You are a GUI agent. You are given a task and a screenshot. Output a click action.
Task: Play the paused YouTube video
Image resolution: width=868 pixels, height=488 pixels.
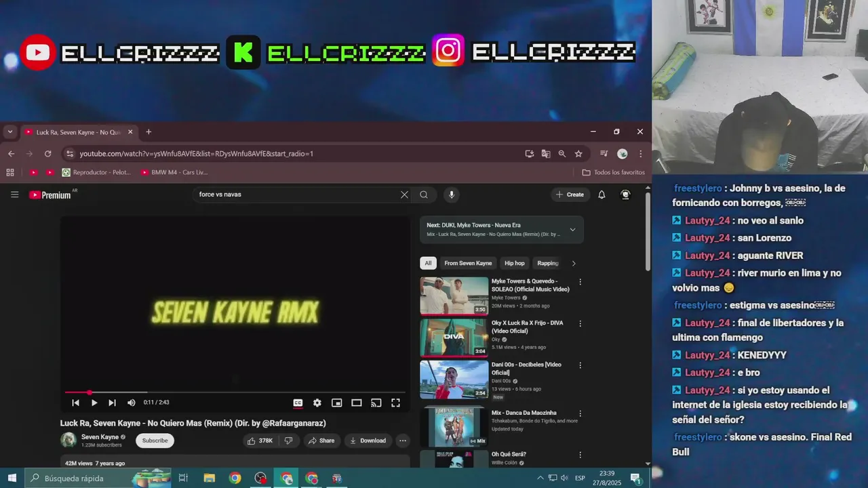pos(94,403)
